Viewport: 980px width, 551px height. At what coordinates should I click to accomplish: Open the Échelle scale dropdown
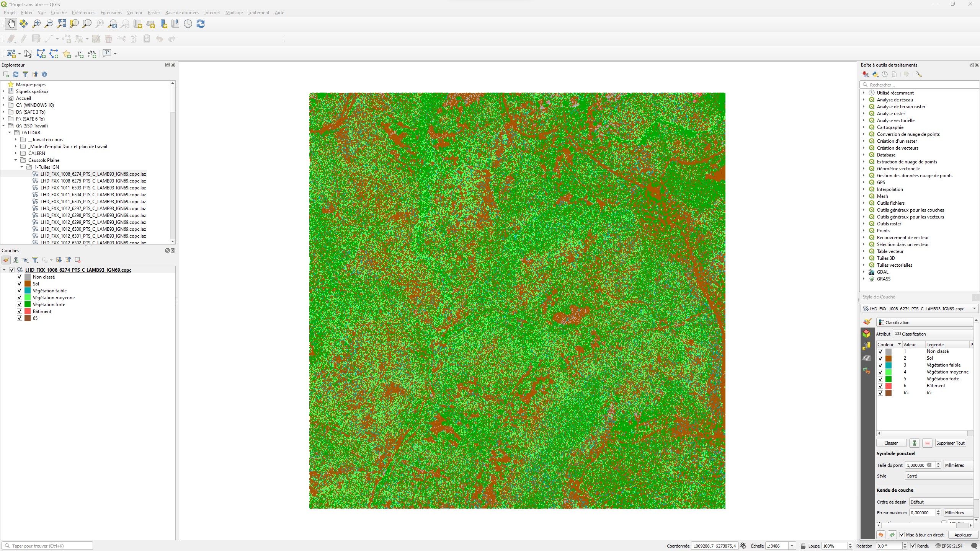pyautogui.click(x=792, y=546)
